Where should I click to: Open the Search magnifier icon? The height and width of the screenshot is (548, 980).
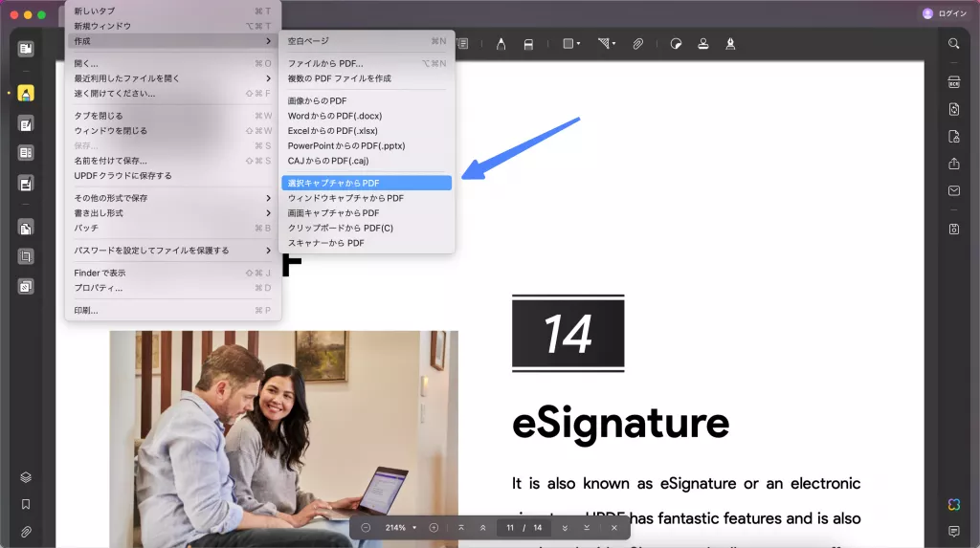[x=954, y=44]
